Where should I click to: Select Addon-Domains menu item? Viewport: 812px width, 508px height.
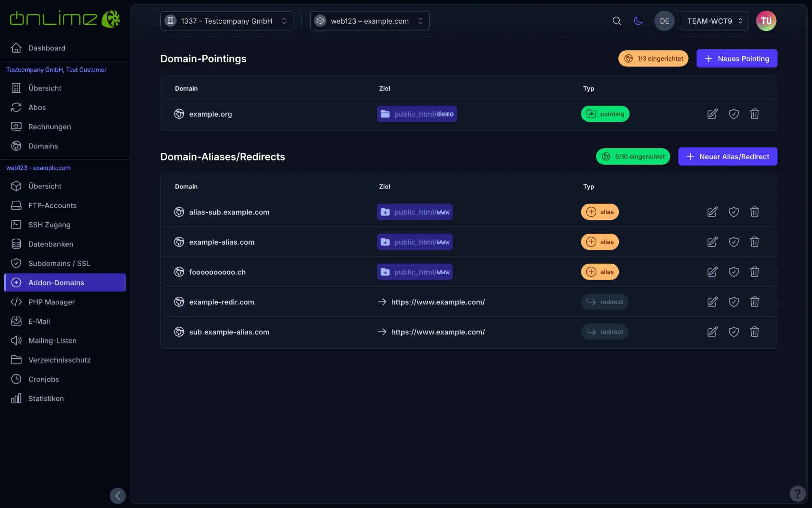pos(65,282)
